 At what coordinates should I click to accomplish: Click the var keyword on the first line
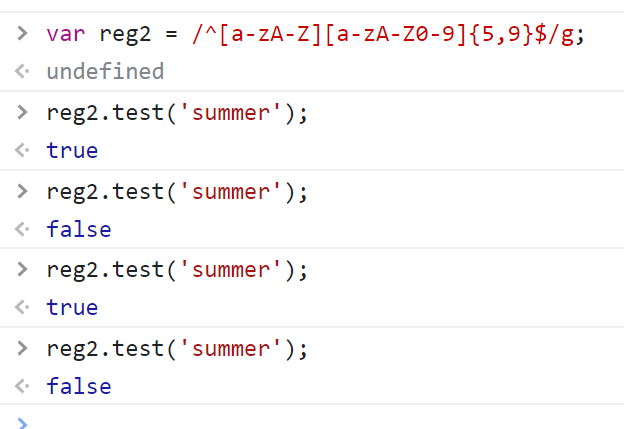(x=66, y=34)
